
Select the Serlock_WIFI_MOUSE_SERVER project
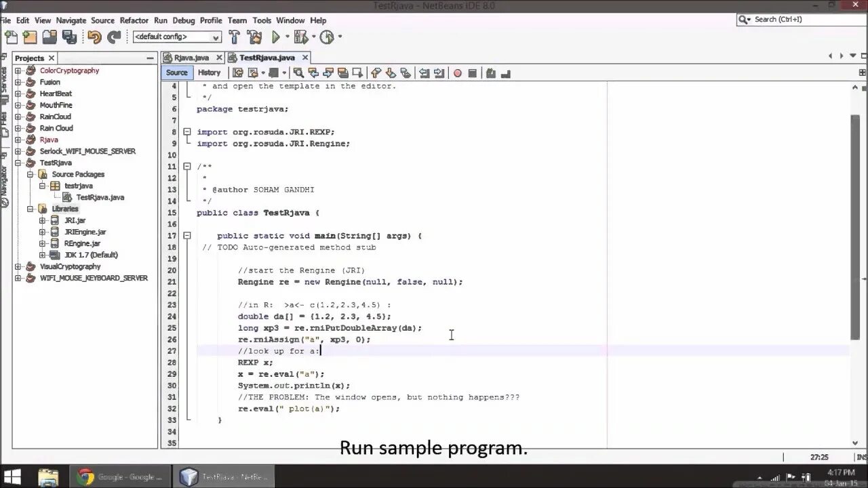(87, 151)
